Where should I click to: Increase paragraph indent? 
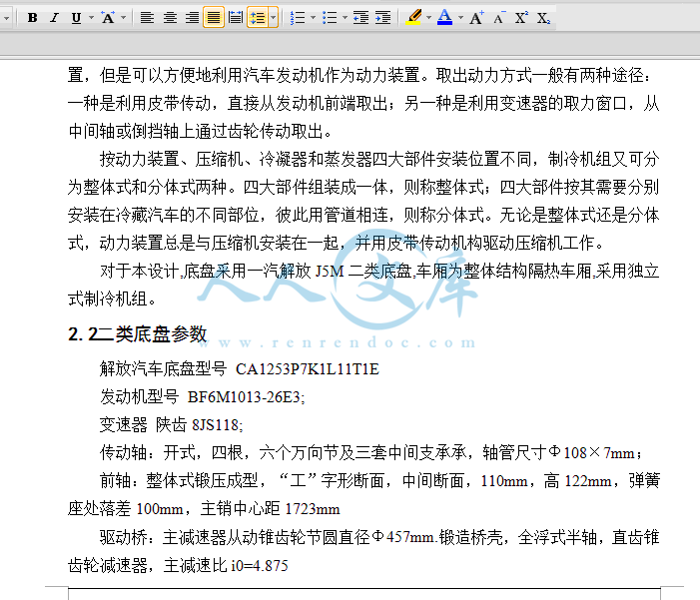pos(382,18)
